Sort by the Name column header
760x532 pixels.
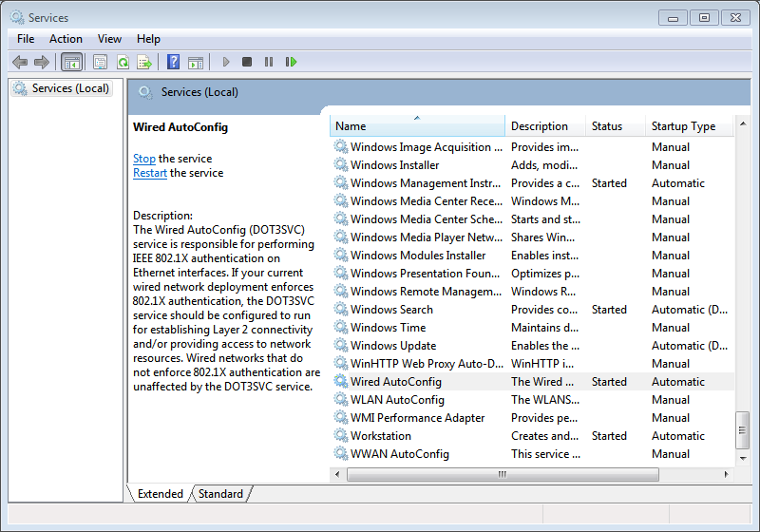coord(418,126)
